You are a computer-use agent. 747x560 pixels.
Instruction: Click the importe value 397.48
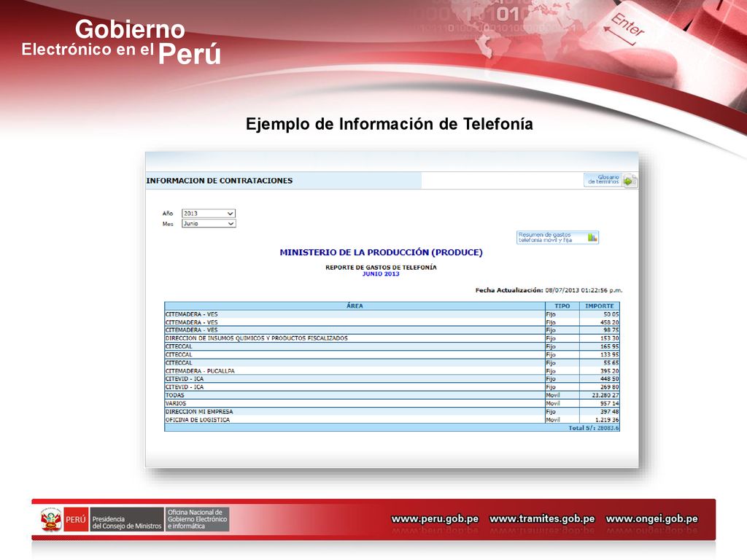[x=609, y=411]
